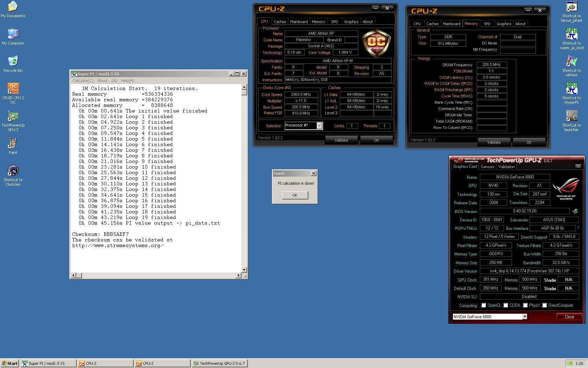
Task: Close the Finish dialog with X
Action: tap(313, 173)
